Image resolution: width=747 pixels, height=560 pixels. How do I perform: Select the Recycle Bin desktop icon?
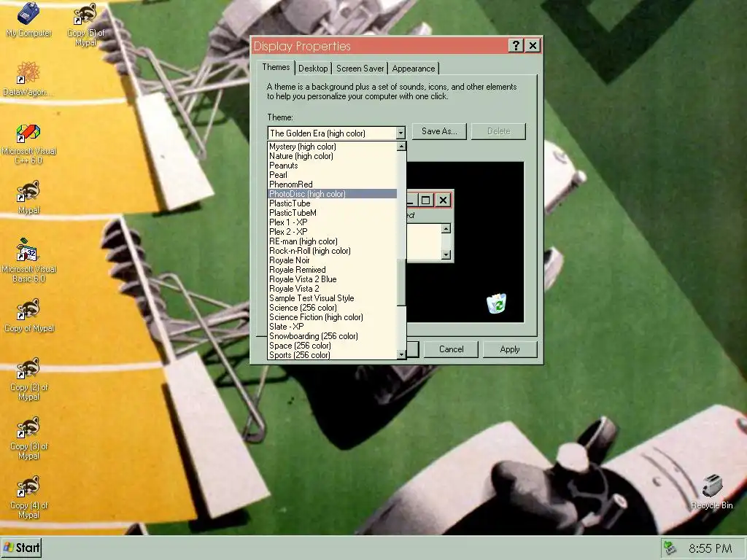tap(712, 492)
